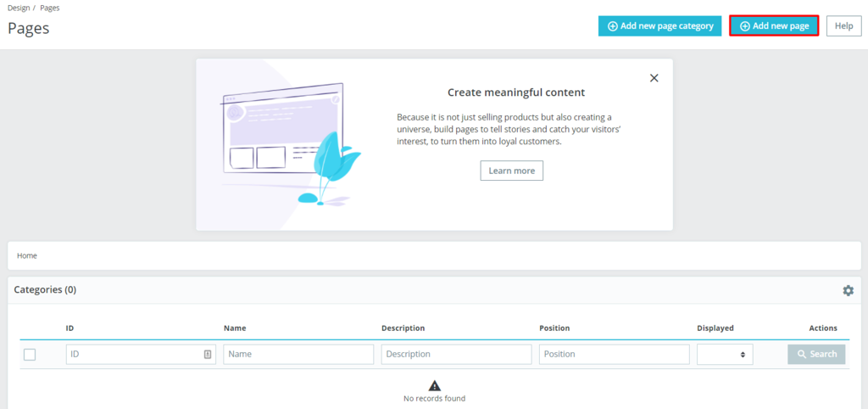Click the Search button in the filter row
Screen dimensions: 868x409
click(816, 355)
